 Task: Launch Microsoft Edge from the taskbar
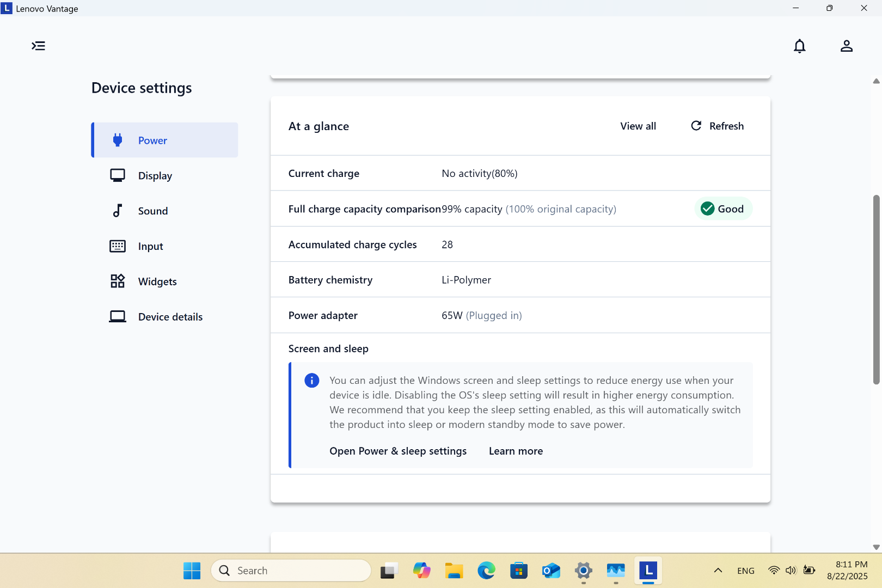coord(486,571)
